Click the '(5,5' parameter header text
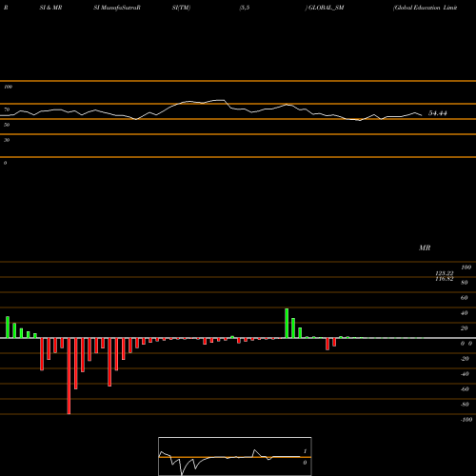Screen dimensions: 476x476 245,8
